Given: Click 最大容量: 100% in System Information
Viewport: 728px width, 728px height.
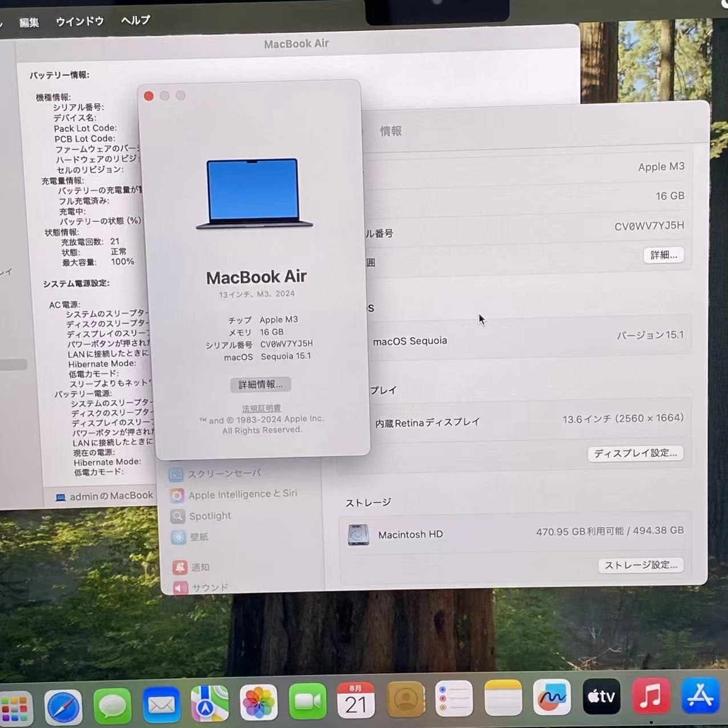Looking at the screenshot, I should [x=98, y=262].
